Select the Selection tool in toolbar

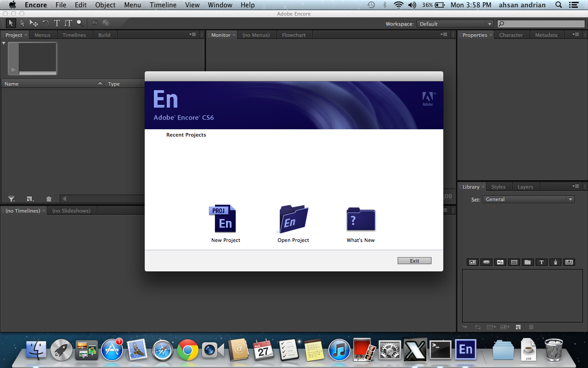coord(11,23)
